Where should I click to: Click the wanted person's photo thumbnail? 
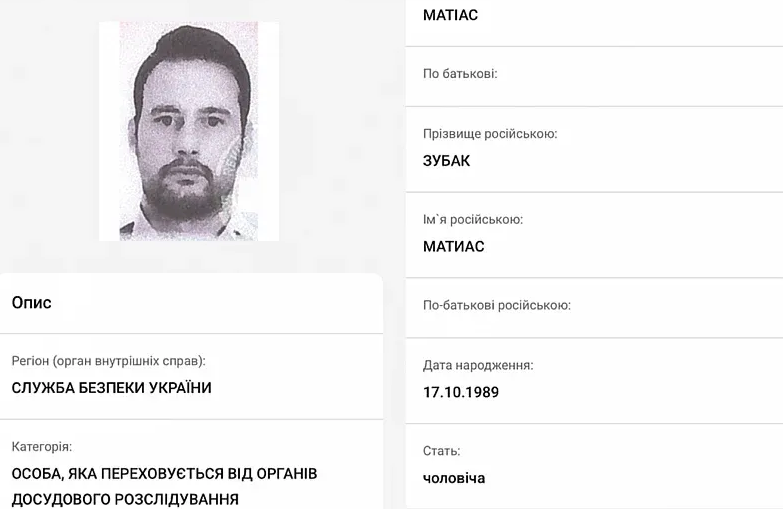[189, 131]
